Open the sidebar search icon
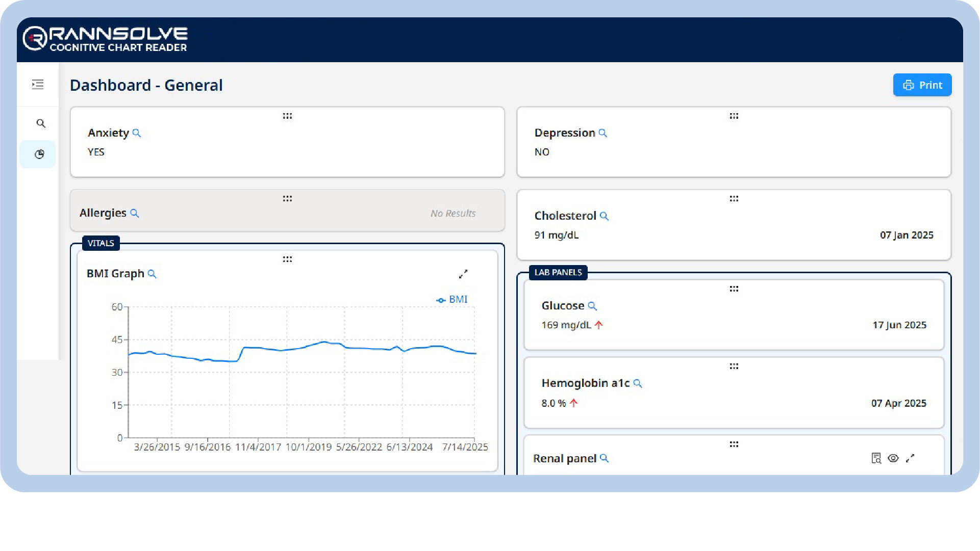980x551 pixels. (41, 123)
